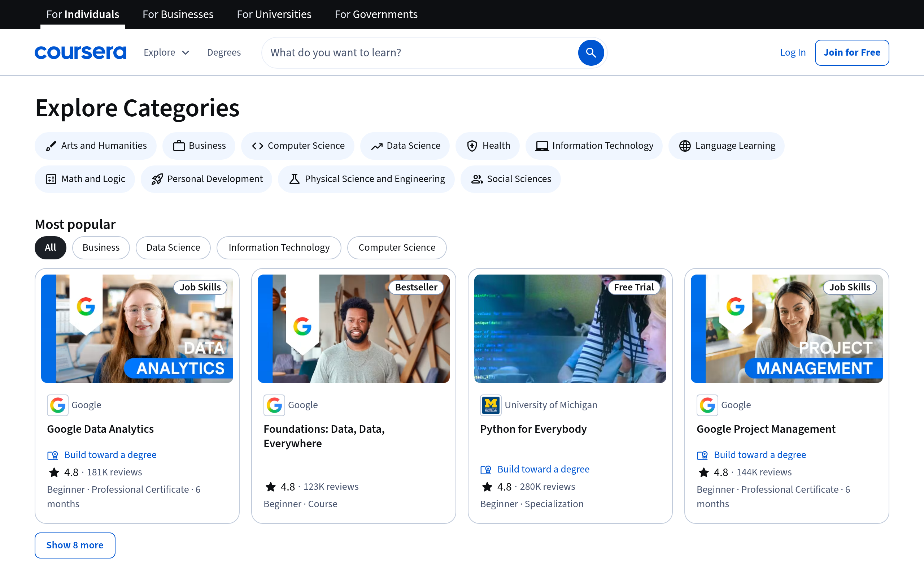Click 'Beginner · Specialization' text on Python card
The width and height of the screenshot is (924, 578).
tap(532, 504)
